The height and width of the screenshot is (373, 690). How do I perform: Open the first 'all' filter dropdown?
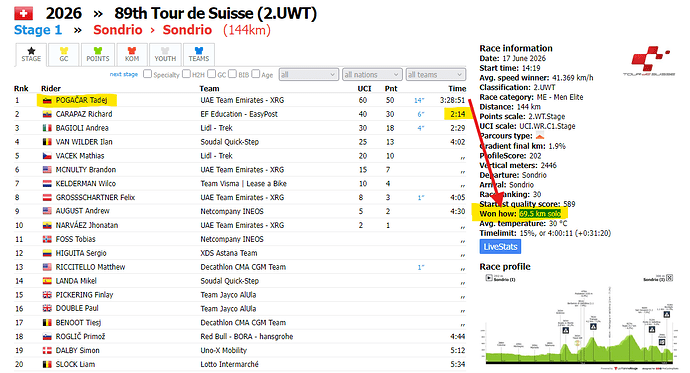[x=308, y=74]
